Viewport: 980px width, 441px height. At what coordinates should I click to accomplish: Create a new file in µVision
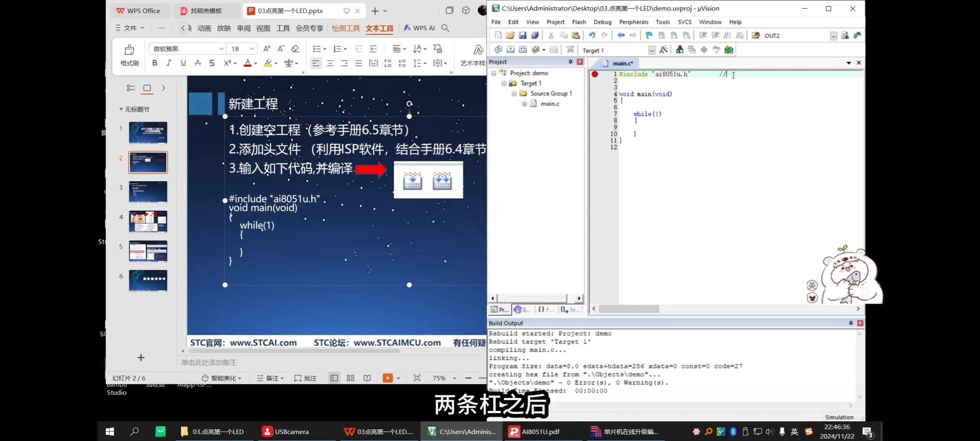click(x=498, y=36)
